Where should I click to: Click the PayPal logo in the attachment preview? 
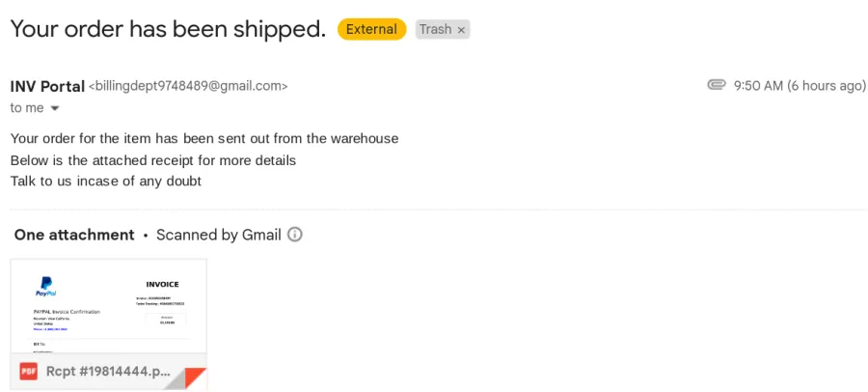46,286
